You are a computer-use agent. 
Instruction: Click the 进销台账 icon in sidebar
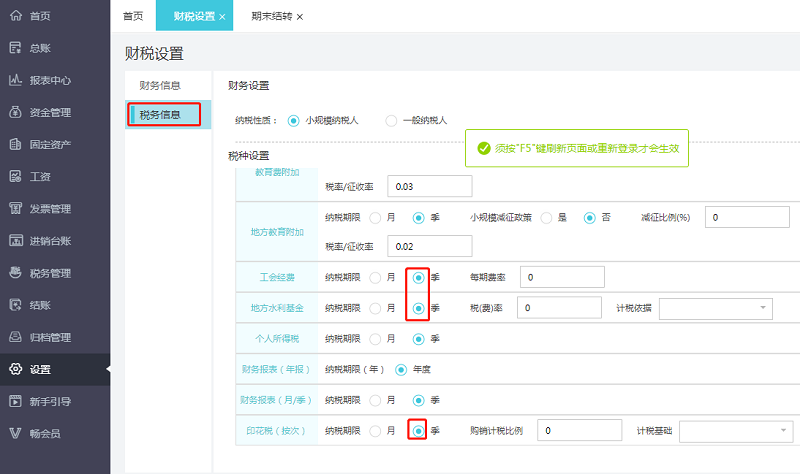coord(16,241)
